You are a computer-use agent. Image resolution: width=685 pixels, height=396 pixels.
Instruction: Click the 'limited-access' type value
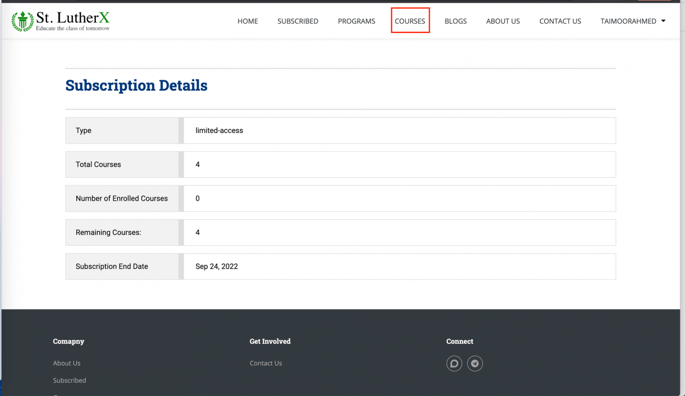(x=219, y=130)
